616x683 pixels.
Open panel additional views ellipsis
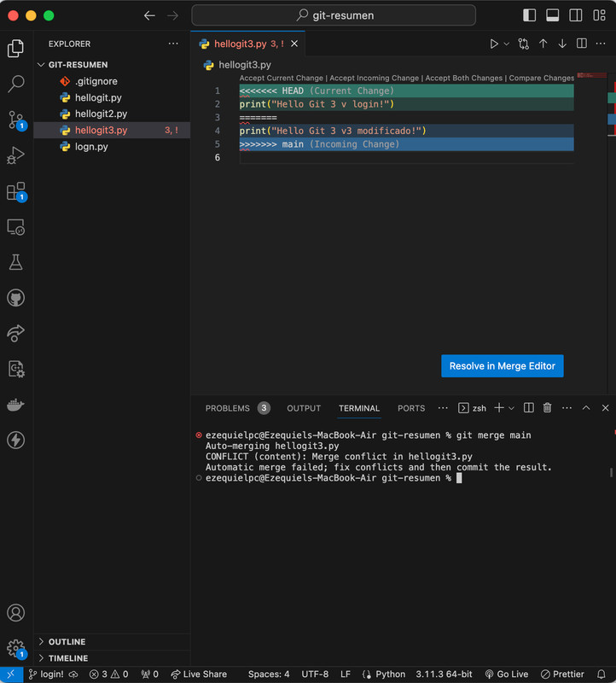click(x=443, y=408)
